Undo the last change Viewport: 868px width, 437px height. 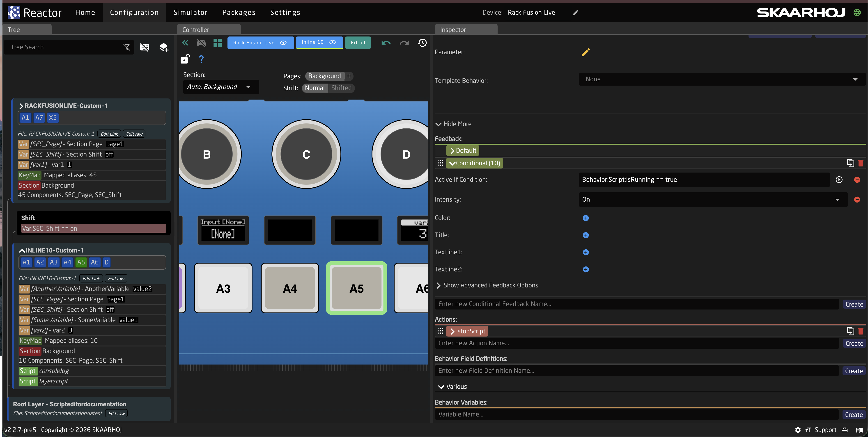pos(386,43)
